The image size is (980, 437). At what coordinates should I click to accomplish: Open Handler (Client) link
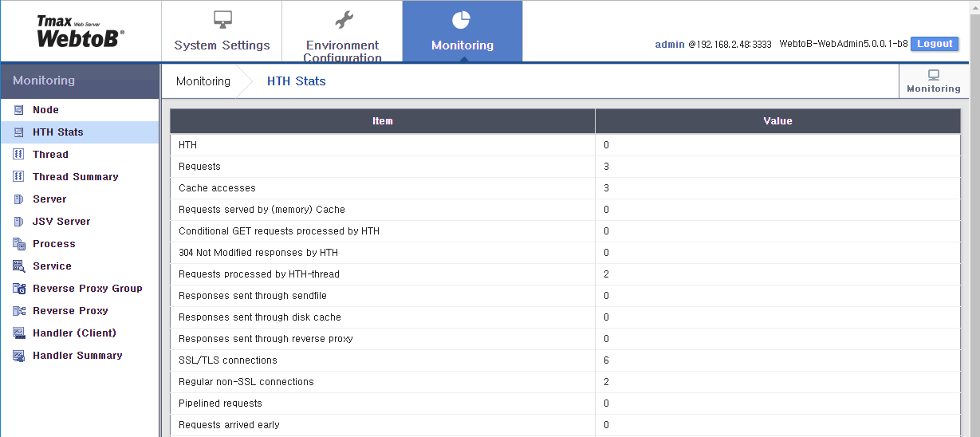click(74, 333)
